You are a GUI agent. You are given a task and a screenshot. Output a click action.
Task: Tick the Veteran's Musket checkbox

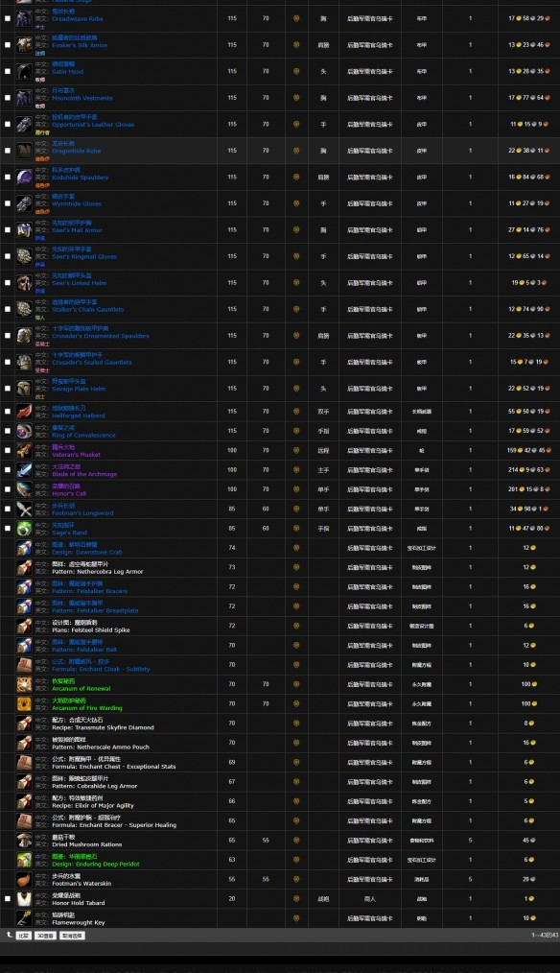tap(8, 450)
